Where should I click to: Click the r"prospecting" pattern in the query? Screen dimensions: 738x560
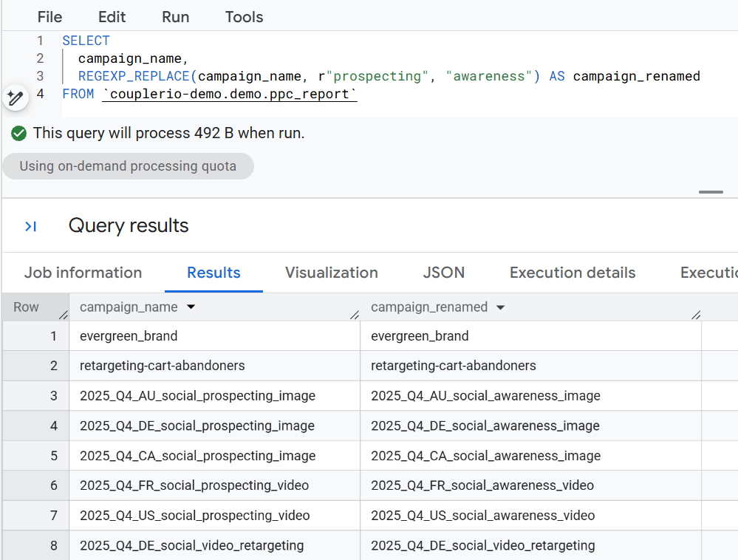tap(373, 76)
